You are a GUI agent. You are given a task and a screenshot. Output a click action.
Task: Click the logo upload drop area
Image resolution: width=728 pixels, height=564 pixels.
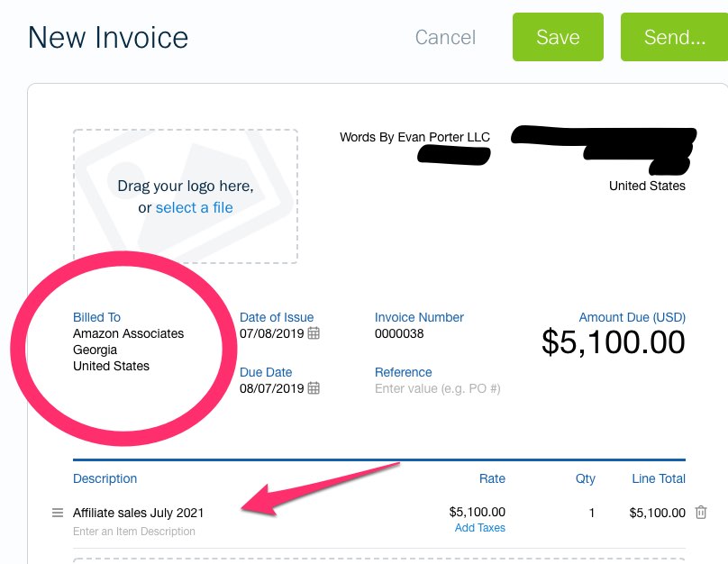[186, 196]
